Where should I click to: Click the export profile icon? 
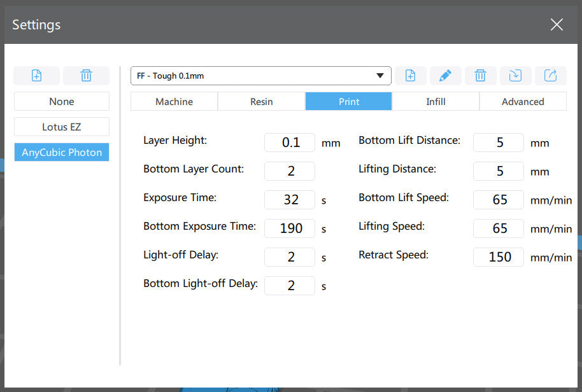click(x=550, y=76)
